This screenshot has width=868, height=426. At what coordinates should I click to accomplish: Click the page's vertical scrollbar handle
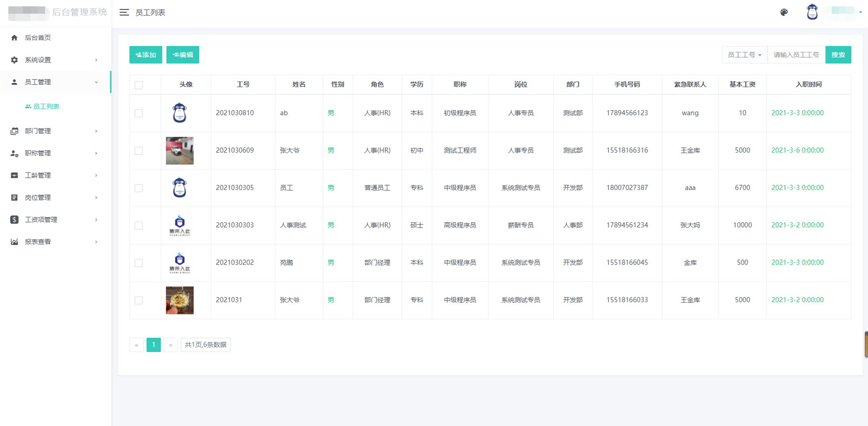click(866, 345)
